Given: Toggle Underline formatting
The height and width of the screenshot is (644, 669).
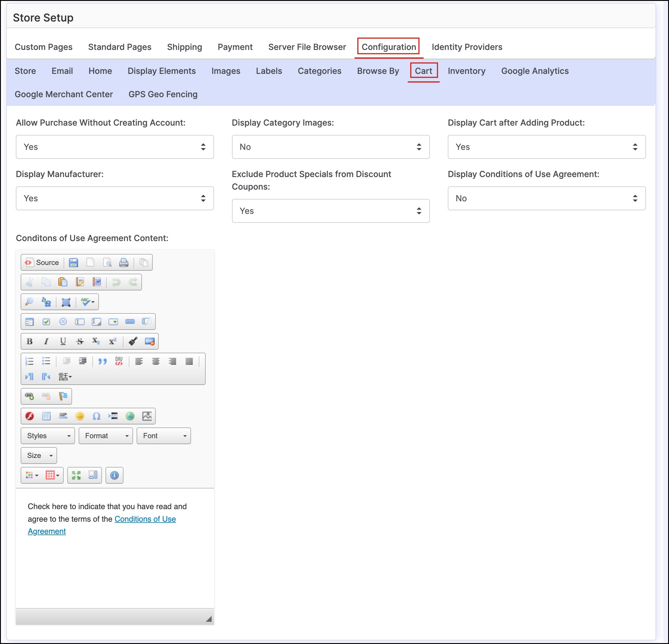Looking at the screenshot, I should click(63, 342).
